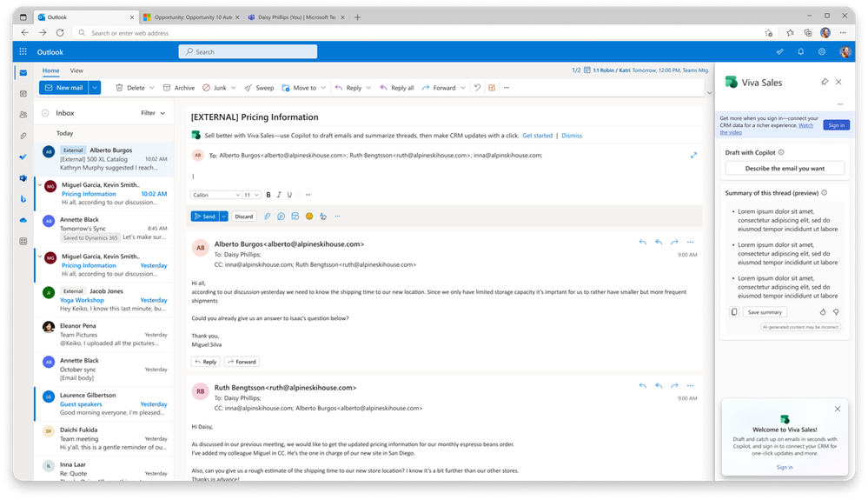Screen dimensions: 868x500
Task: Open My Day checkmark icon in header
Action: pyautogui.click(x=779, y=51)
